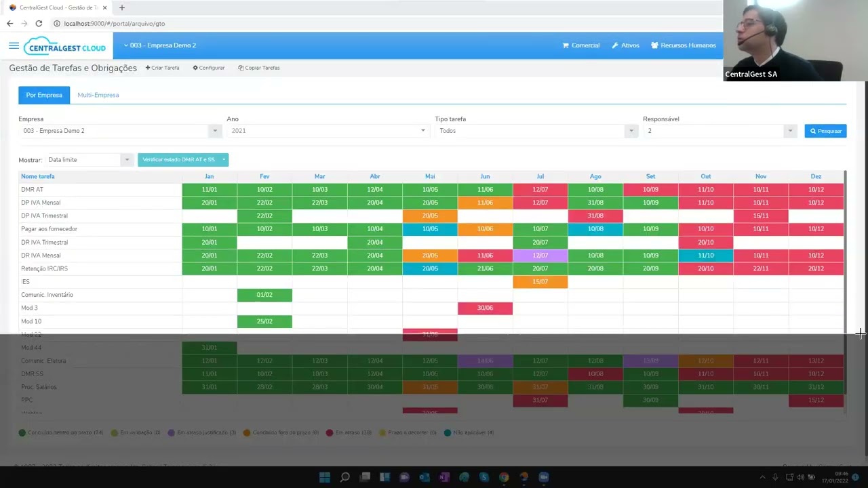Open Windows taskbar search
This screenshot has width=868, height=488.
coord(344,477)
